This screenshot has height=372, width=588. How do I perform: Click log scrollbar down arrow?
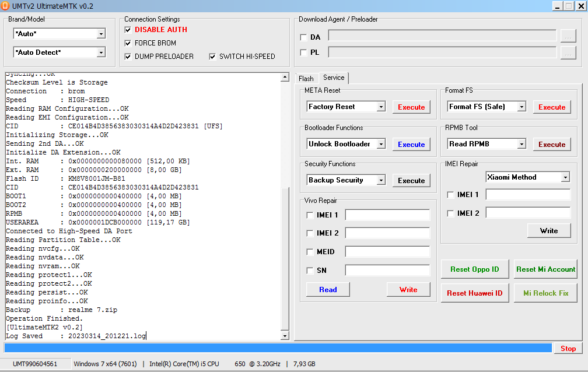tap(285, 336)
